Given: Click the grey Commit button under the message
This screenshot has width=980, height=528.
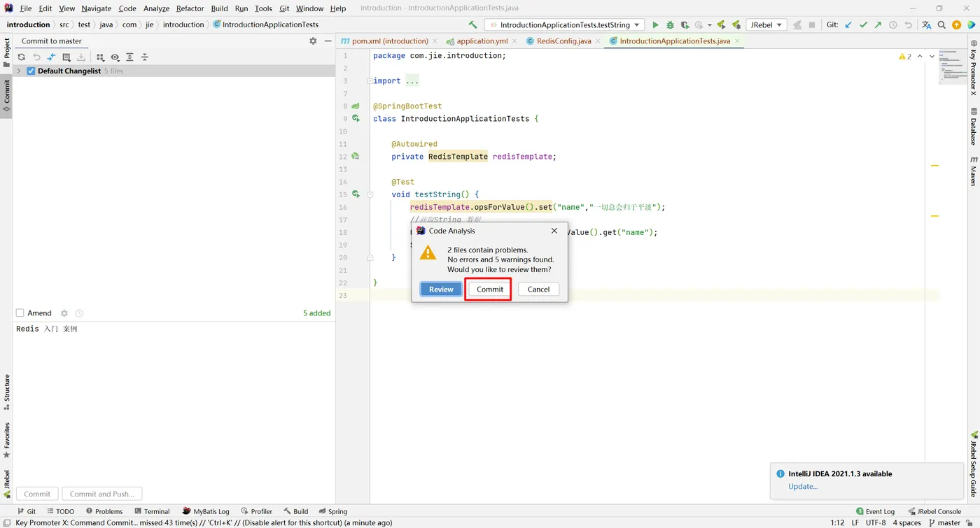Looking at the screenshot, I should [x=37, y=494].
